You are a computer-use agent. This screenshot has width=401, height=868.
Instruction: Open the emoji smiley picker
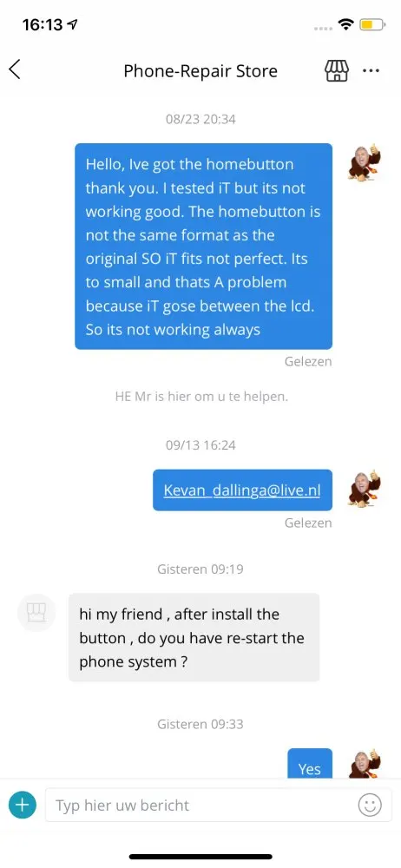click(x=370, y=805)
